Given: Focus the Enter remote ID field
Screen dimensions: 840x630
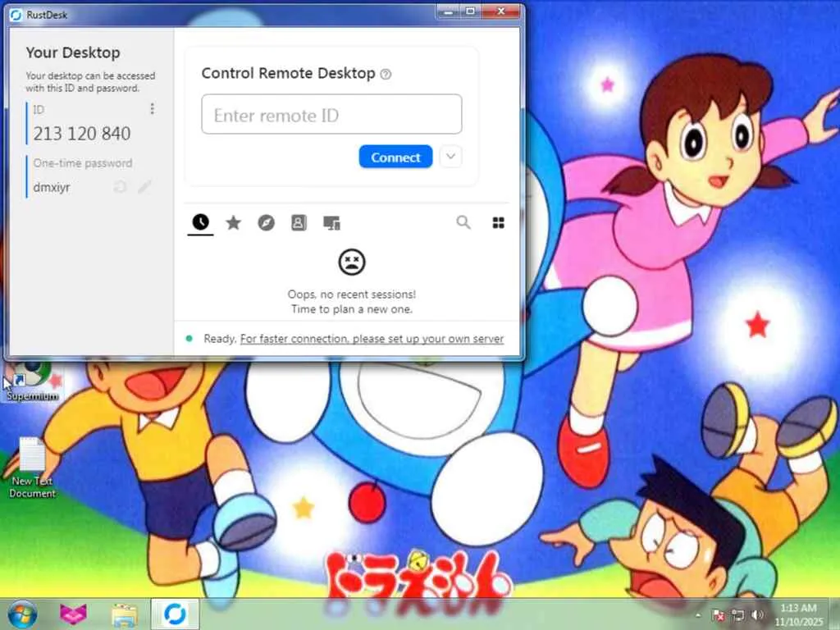Looking at the screenshot, I should point(331,114).
